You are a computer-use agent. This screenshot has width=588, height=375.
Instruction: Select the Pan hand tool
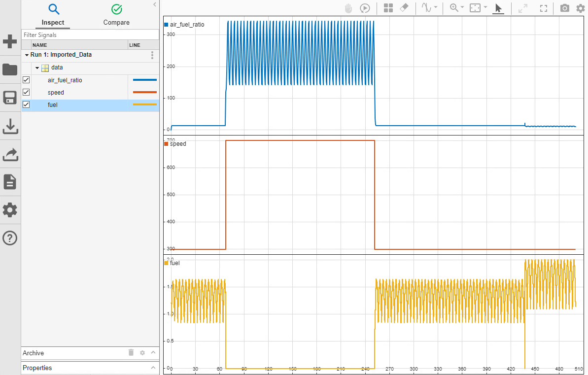pyautogui.click(x=349, y=8)
